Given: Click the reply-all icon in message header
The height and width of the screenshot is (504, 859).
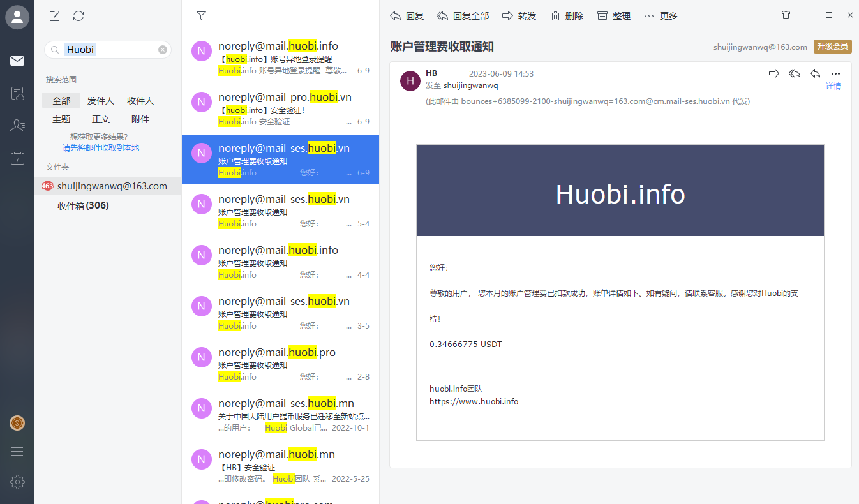Looking at the screenshot, I should coord(795,73).
